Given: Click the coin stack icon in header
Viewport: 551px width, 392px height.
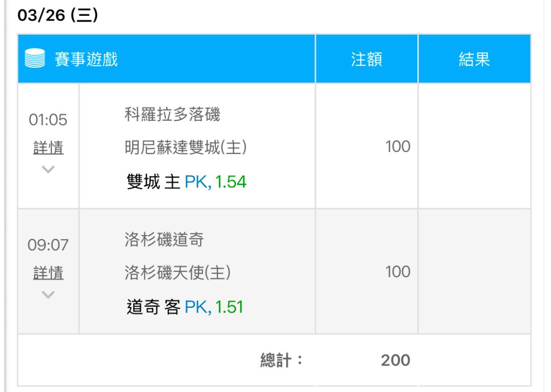Looking at the screenshot, I should point(35,58).
